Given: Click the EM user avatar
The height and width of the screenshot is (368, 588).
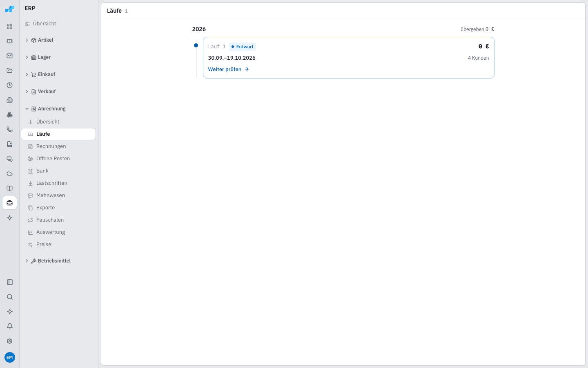Looking at the screenshot, I should click(x=10, y=357).
